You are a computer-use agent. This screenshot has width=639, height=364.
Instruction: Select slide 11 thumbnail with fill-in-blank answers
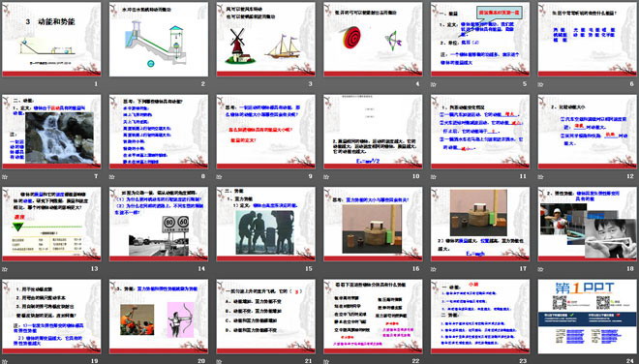480,132
